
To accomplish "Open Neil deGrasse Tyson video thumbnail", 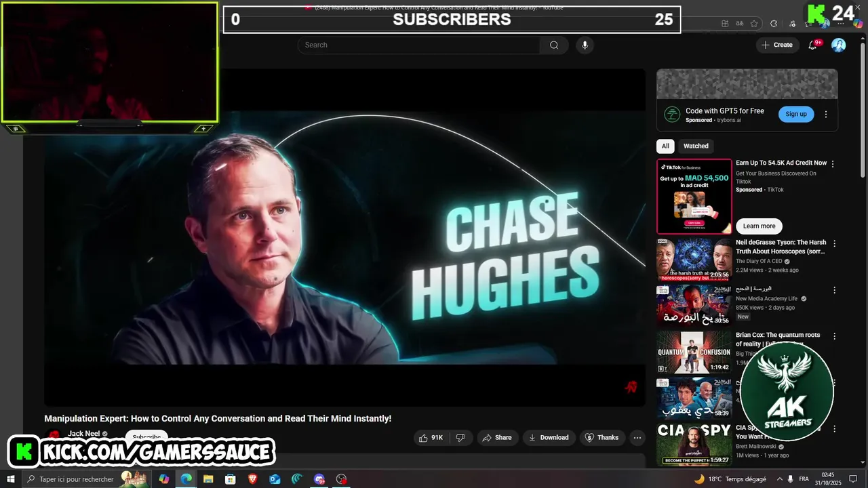I will (694, 259).
